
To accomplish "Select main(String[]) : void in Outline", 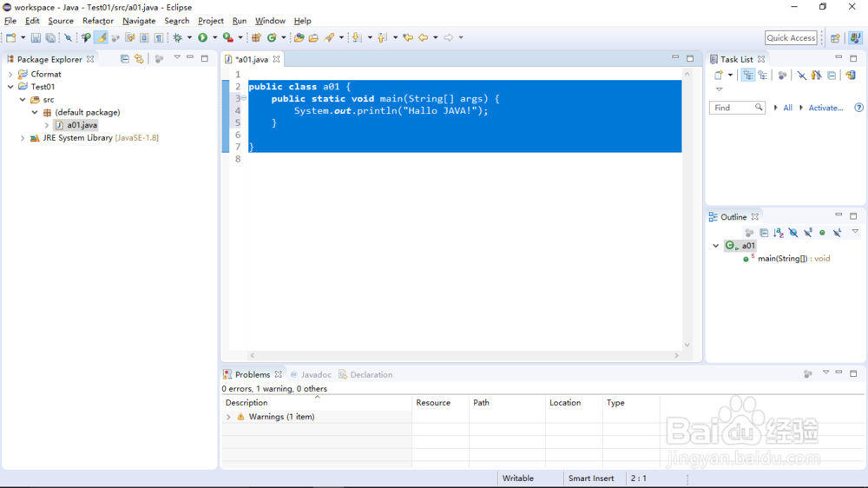I will click(x=794, y=259).
